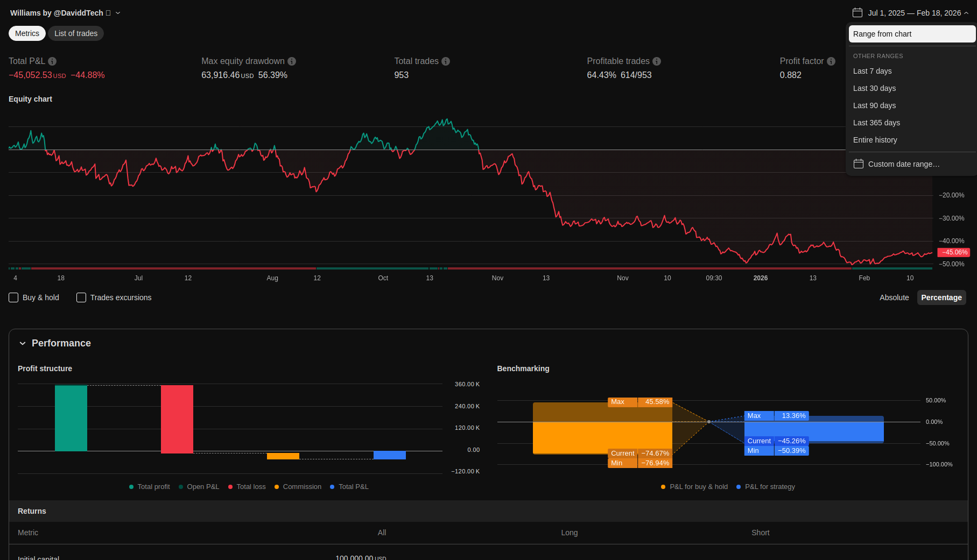977x560 pixels.
Task: Click info icon next to Total P&L
Action: pyautogui.click(x=52, y=61)
